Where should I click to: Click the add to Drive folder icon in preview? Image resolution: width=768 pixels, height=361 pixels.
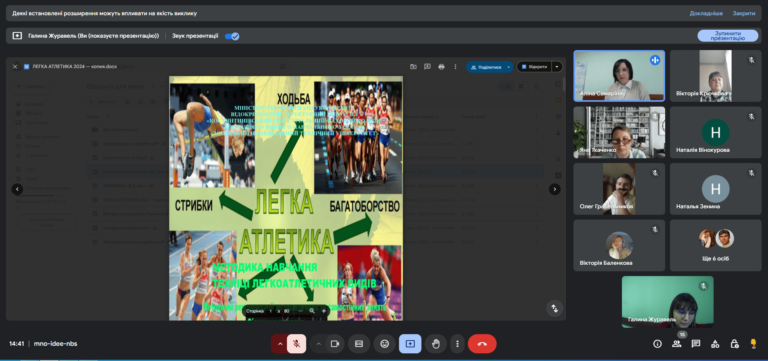click(x=413, y=67)
